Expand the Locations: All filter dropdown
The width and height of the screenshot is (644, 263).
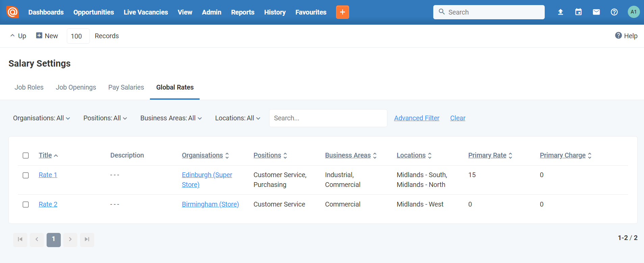(238, 118)
